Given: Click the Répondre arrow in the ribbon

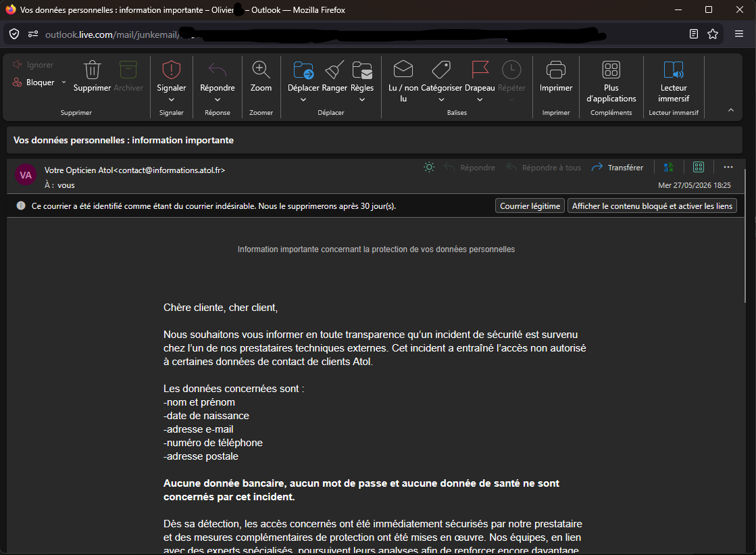Looking at the screenshot, I should click(x=218, y=70).
